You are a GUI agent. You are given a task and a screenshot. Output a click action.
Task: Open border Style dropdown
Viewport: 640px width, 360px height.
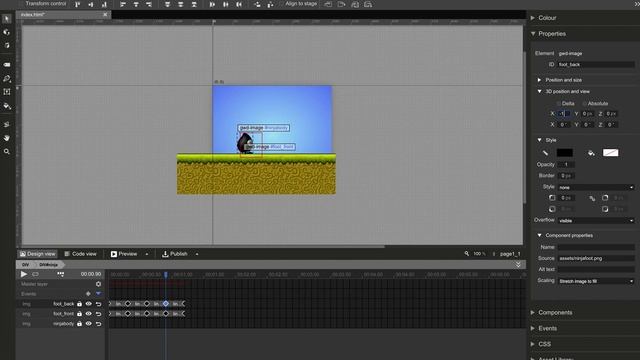point(596,187)
